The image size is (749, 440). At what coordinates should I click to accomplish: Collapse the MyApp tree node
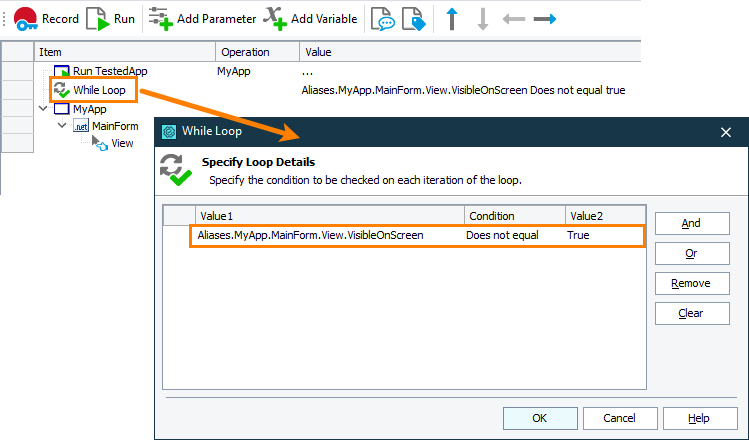41,108
